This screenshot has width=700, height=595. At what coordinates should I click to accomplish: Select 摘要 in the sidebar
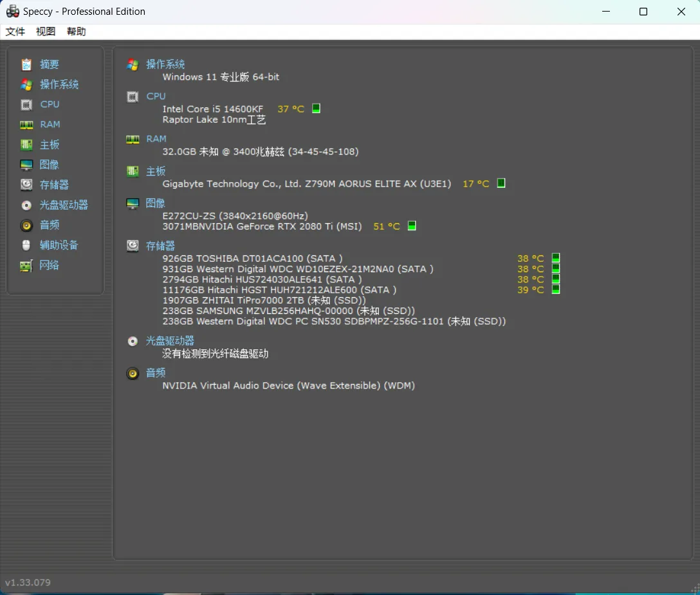tap(49, 64)
